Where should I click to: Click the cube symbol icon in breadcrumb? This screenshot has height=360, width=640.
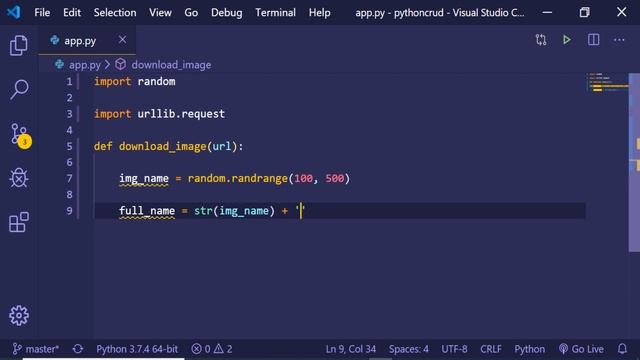click(120, 64)
